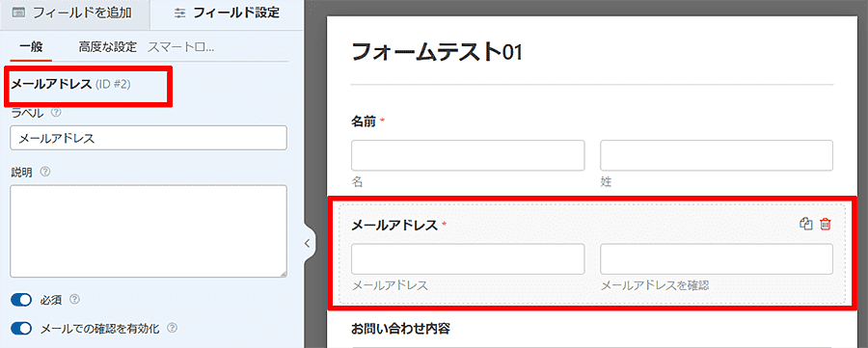
Task: Click the メールアドレス email input in preview
Action: pyautogui.click(x=468, y=259)
